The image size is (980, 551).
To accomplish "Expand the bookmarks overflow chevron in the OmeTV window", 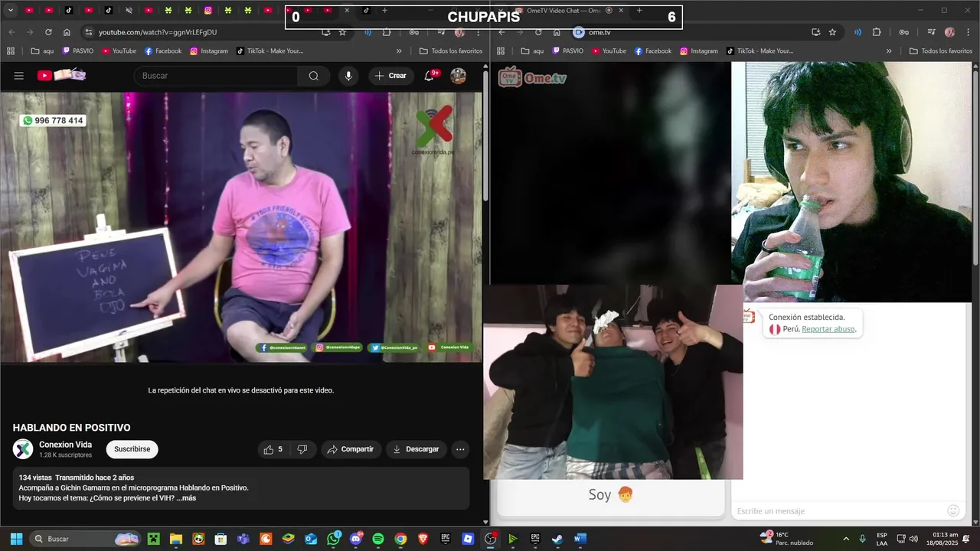I will click(889, 51).
